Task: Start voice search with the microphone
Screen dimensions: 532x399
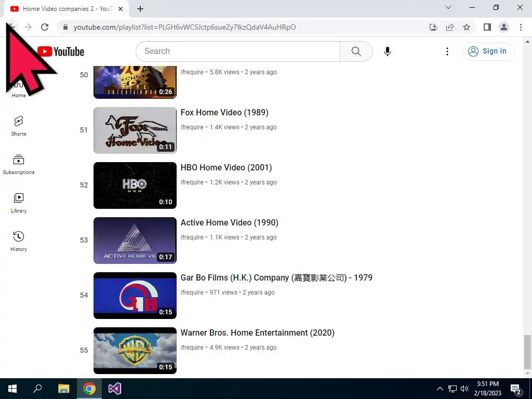Action: click(388, 51)
